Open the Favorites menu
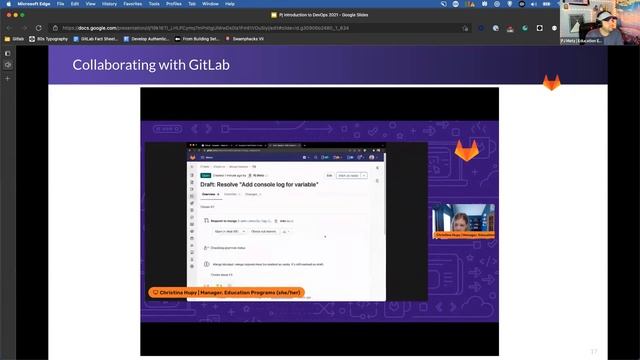 click(x=133, y=4)
